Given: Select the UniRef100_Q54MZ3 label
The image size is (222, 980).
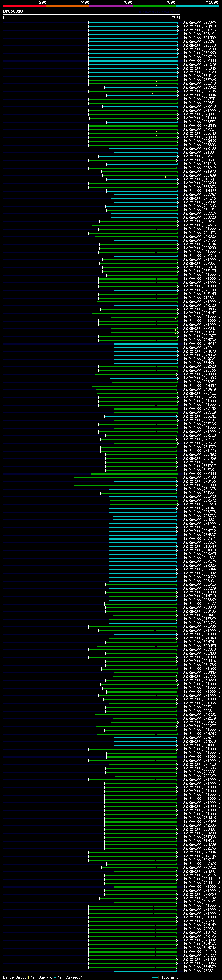Looking at the screenshot, I should click(199, 233).
